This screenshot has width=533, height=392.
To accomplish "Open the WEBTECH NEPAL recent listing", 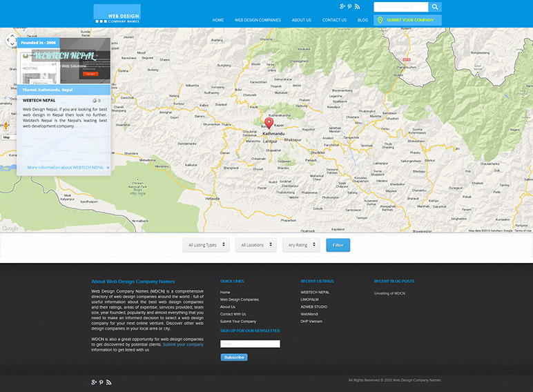I will tap(315, 292).
